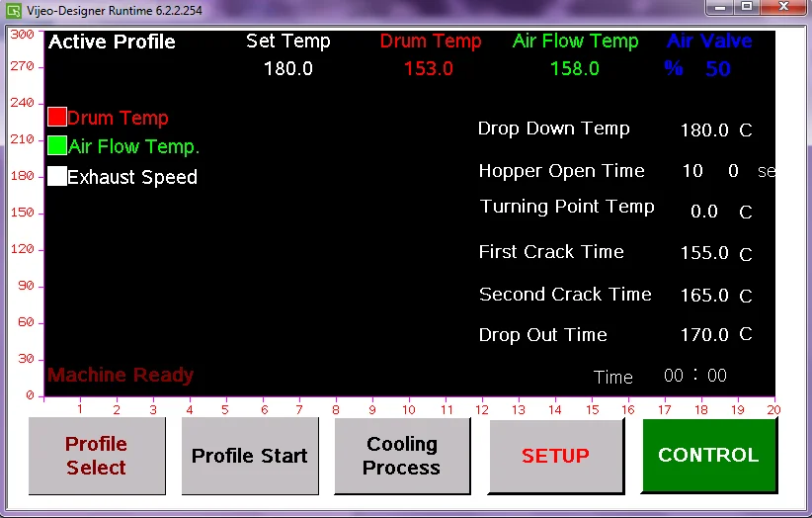The height and width of the screenshot is (518, 812).
Task: Click the Turning Point Temp label
Action: coord(567,207)
